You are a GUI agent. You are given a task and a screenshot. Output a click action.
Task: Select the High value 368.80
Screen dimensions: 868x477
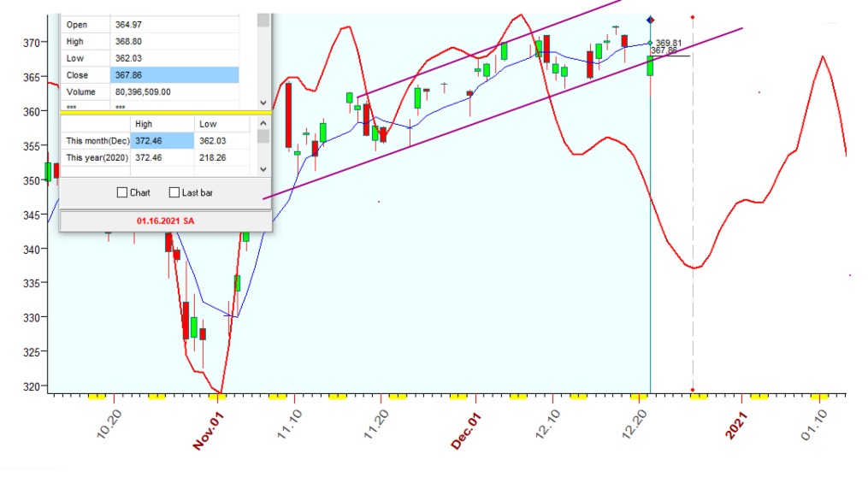(x=174, y=42)
